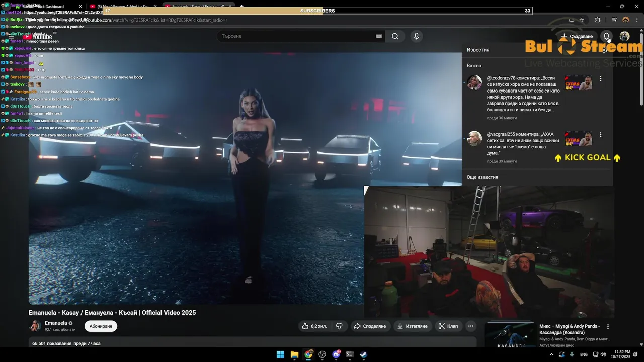
Task: Bookmark this page with the star icon
Action: point(582,20)
